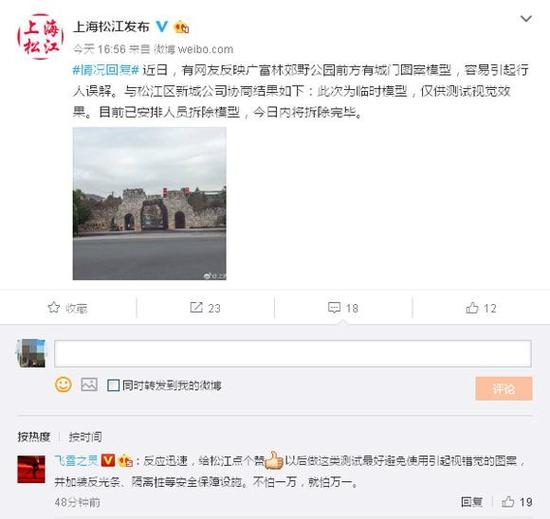Screen dimensions: 550x519
Task: Click the blue verified V badge
Action: [x=162, y=26]
